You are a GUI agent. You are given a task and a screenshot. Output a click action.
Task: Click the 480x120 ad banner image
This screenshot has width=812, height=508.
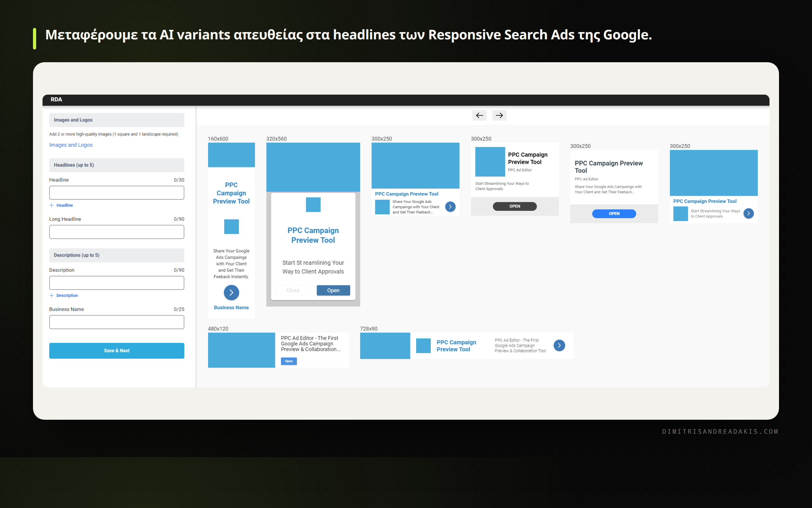coord(241,350)
